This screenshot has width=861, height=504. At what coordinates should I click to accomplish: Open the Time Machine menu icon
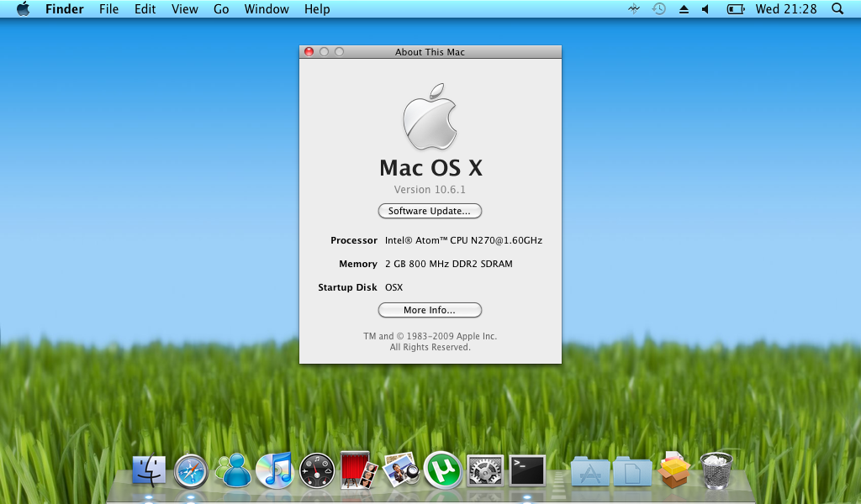(659, 8)
